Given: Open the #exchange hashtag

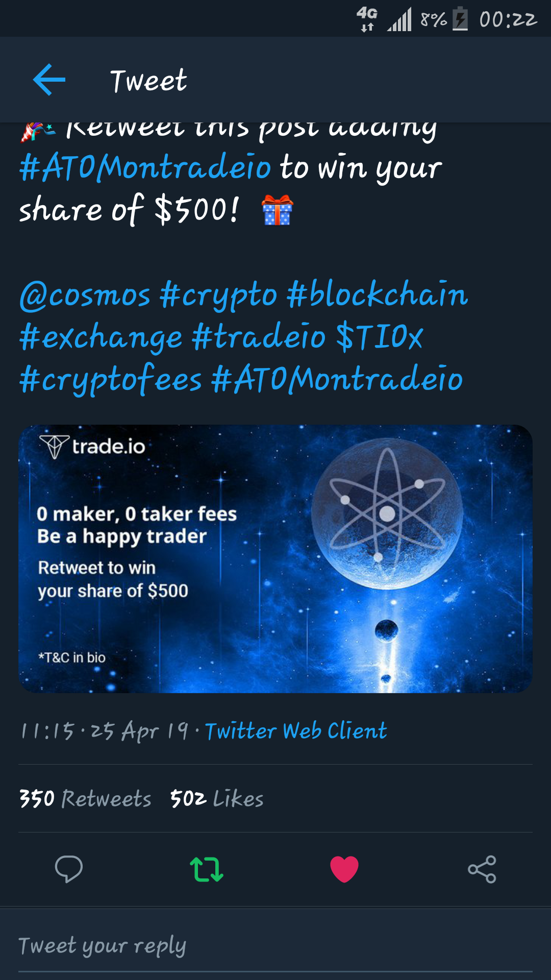Looking at the screenshot, I should coord(101,338).
